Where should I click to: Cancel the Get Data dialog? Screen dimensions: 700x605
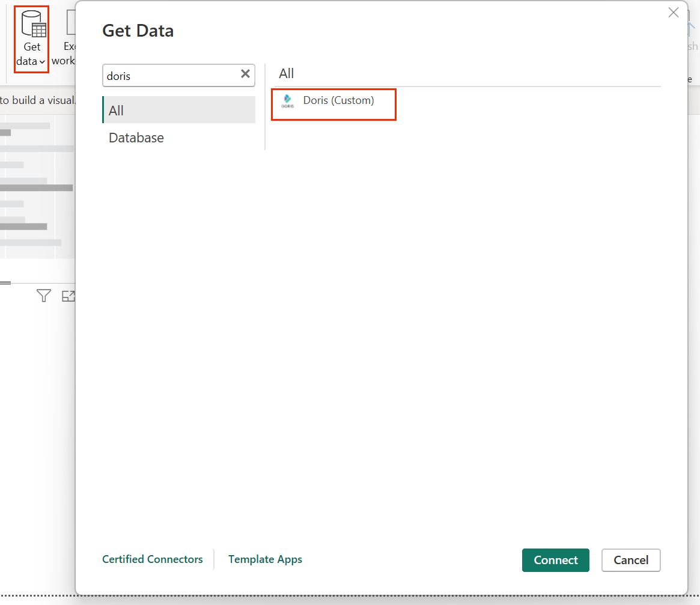pyautogui.click(x=631, y=560)
